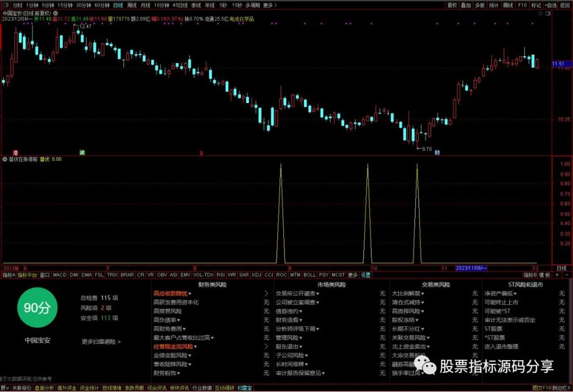Click the 港 marker on the price chart

point(15,152)
